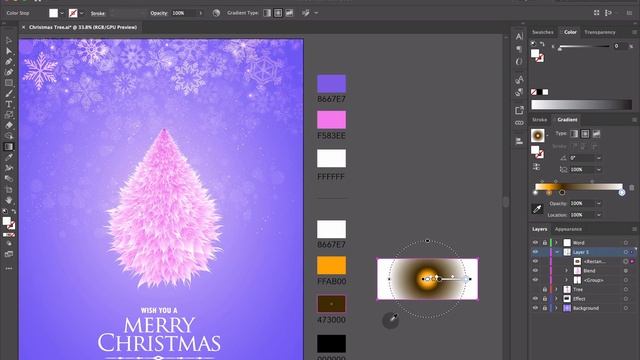Switch to the Stroke tab

[x=540, y=120]
